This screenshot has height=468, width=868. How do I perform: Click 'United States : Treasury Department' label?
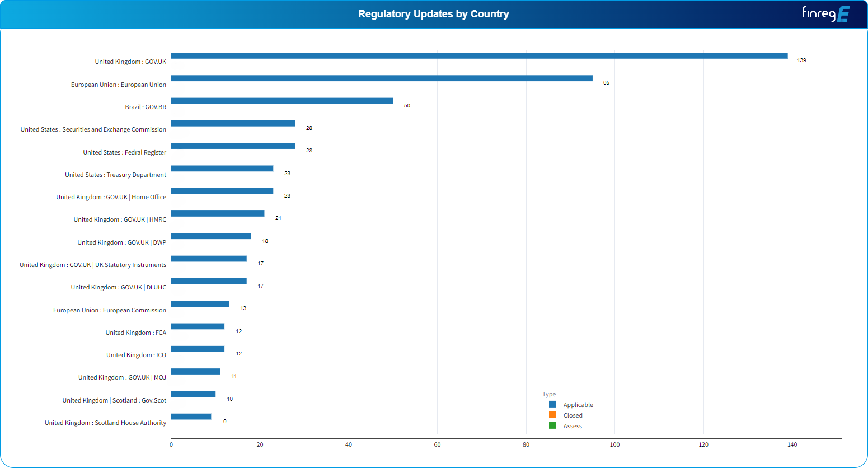tap(115, 175)
